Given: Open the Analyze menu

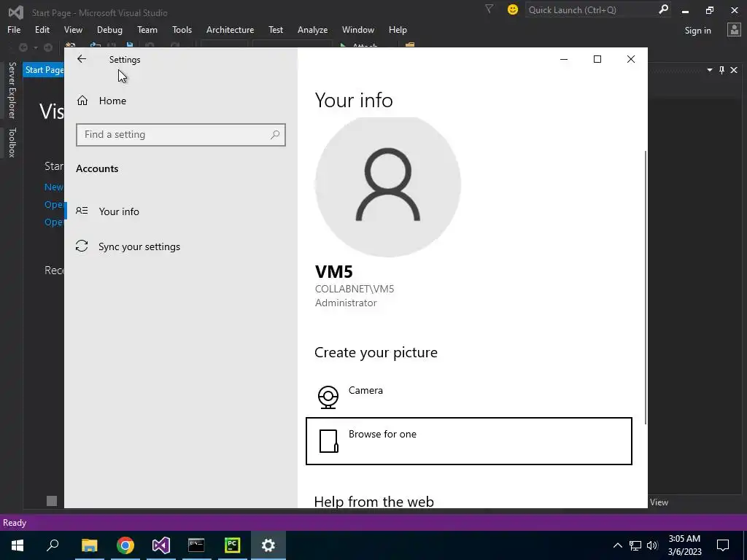Looking at the screenshot, I should click(x=312, y=29).
